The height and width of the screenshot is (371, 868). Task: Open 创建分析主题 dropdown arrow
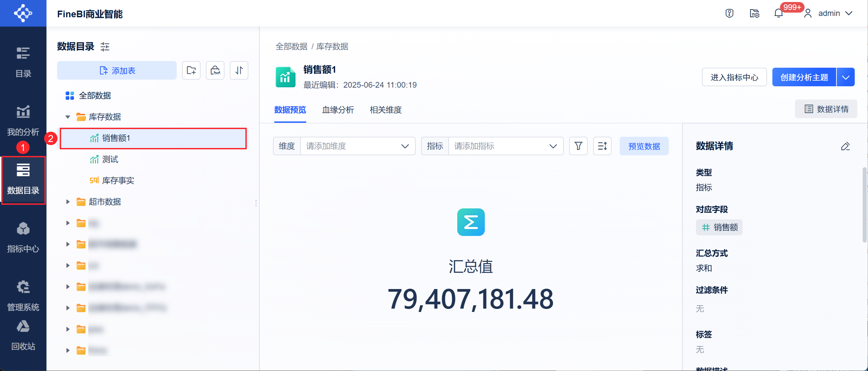pyautogui.click(x=845, y=77)
